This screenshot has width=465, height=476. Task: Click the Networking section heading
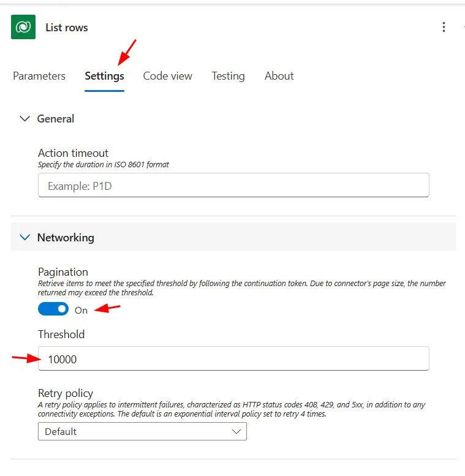[66, 238]
